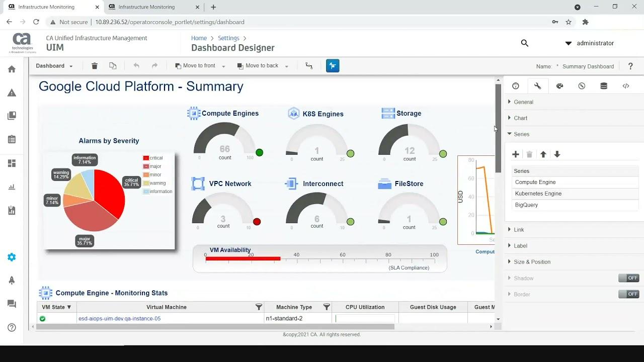Go to Home breadcrumb link
Viewport: 644px width, 362px height.
pos(199,38)
